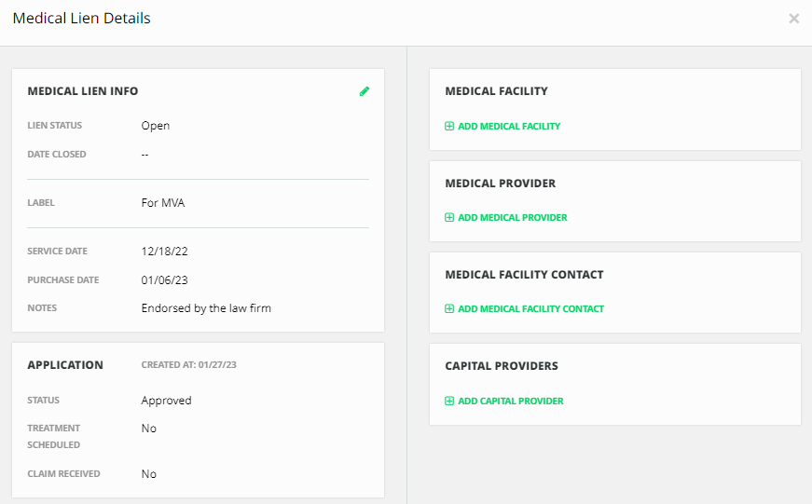Open the Add Medical Facility link
Screen dimensions: 812x504
tap(509, 127)
